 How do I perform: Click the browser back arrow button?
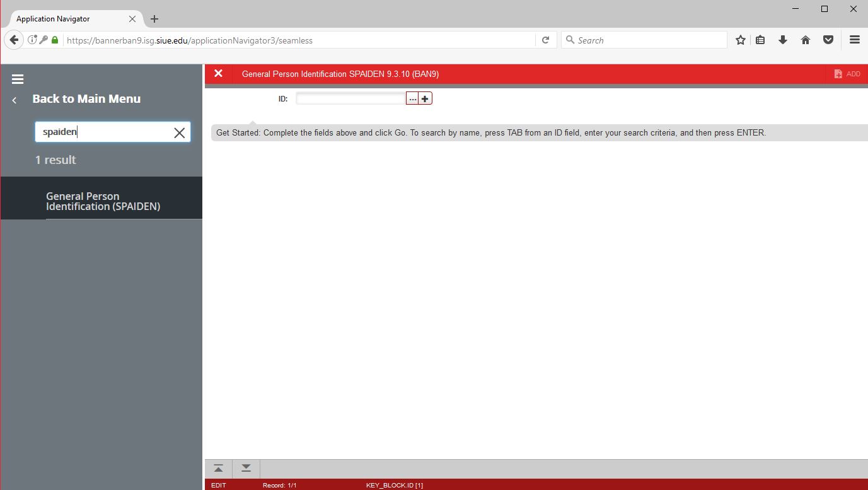(14, 40)
